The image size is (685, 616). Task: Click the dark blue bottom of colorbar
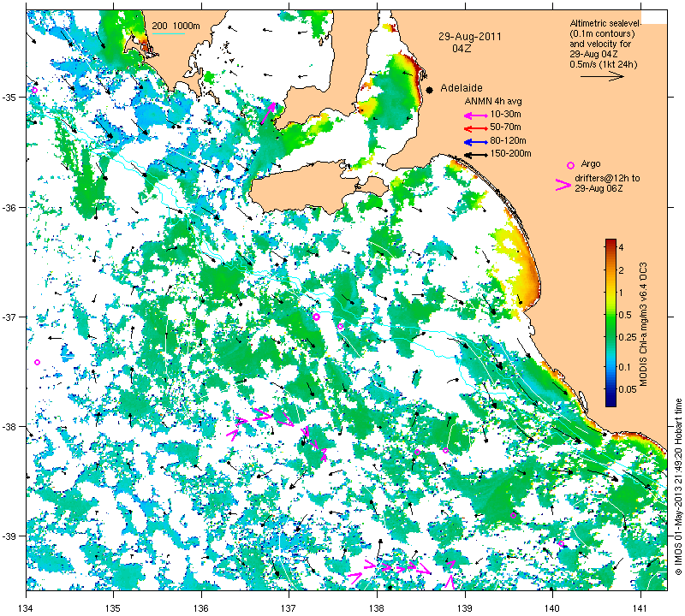(611, 403)
